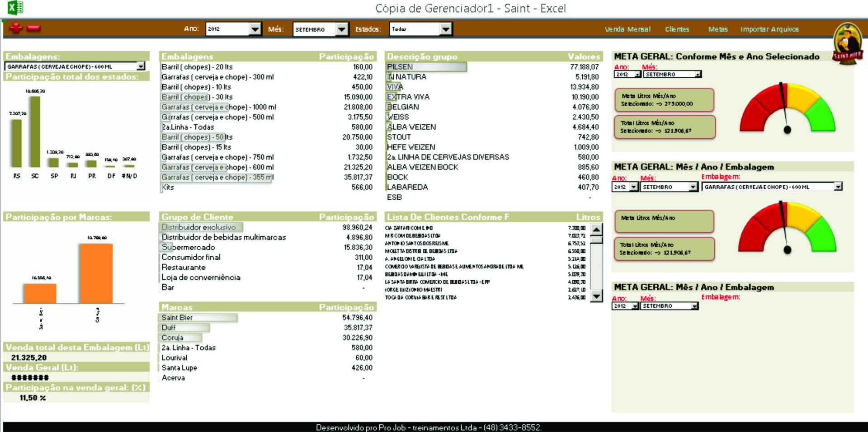The height and width of the screenshot is (432, 868).
Task: Open the Clientes menu item
Action: 677,29
